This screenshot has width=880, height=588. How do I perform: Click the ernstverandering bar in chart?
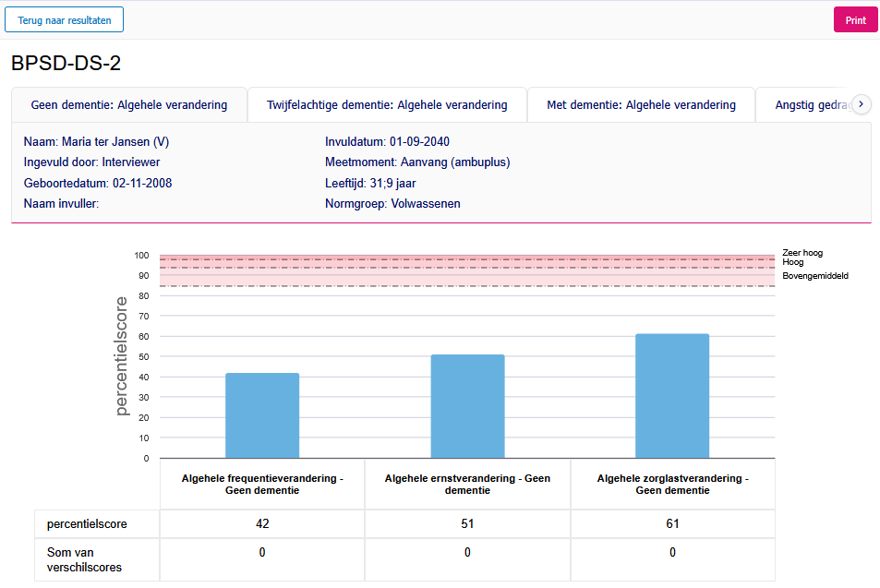pyautogui.click(x=467, y=406)
